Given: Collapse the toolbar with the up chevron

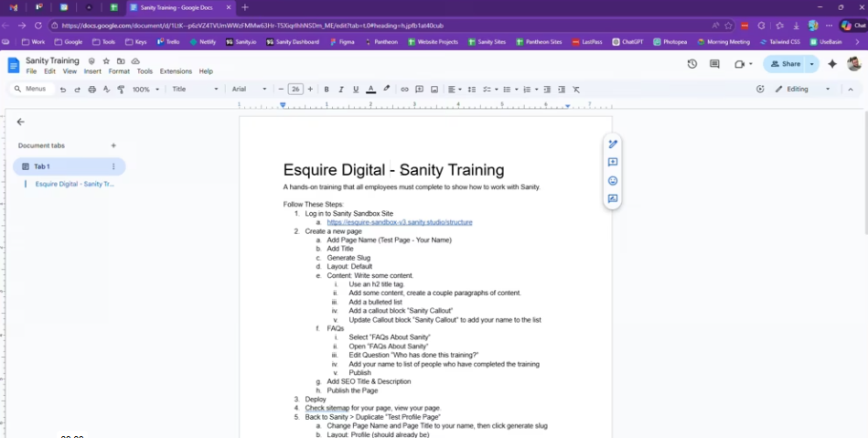Looking at the screenshot, I should point(851,89).
